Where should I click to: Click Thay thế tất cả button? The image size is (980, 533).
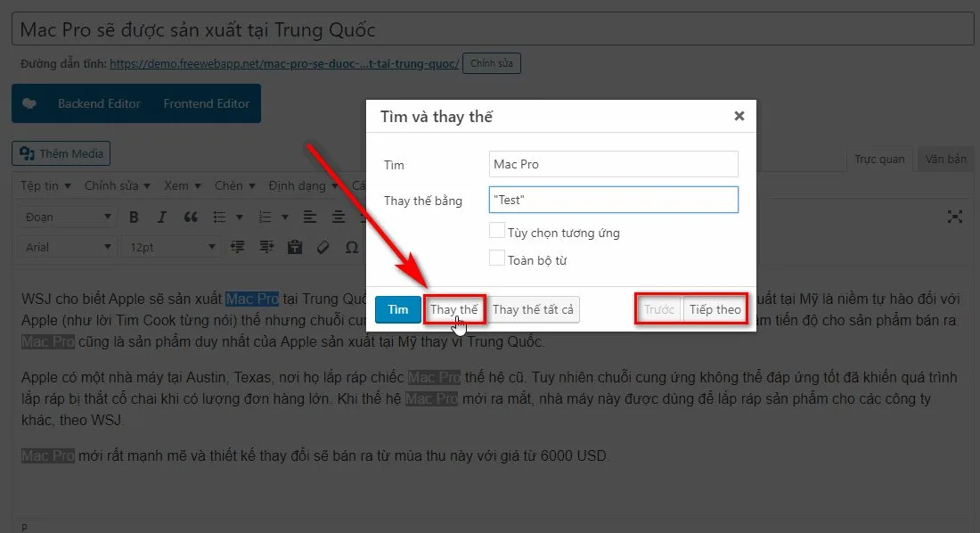pos(533,309)
